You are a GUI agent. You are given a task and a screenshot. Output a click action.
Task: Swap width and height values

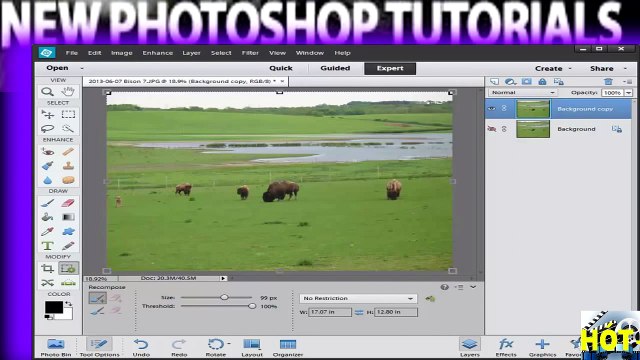click(359, 312)
